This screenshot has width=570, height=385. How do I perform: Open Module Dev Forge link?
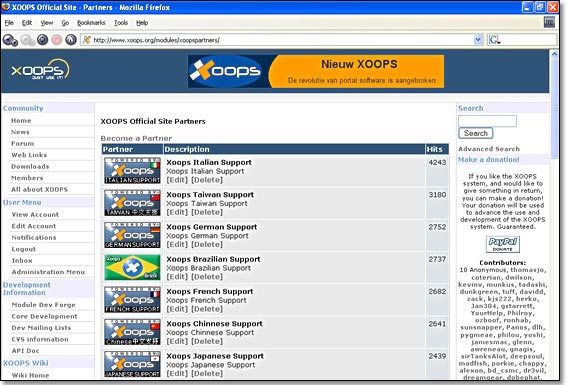coord(44,305)
